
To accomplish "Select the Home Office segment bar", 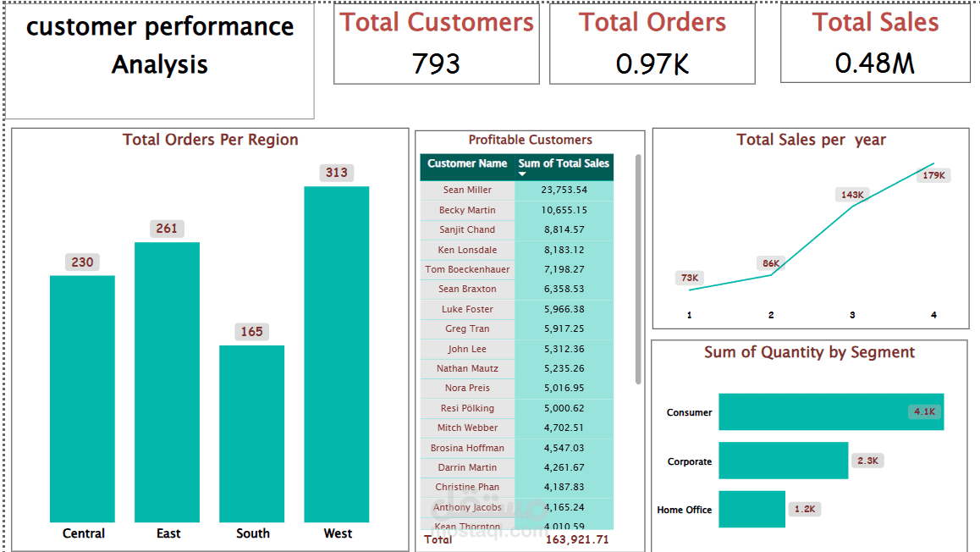I will coord(751,509).
